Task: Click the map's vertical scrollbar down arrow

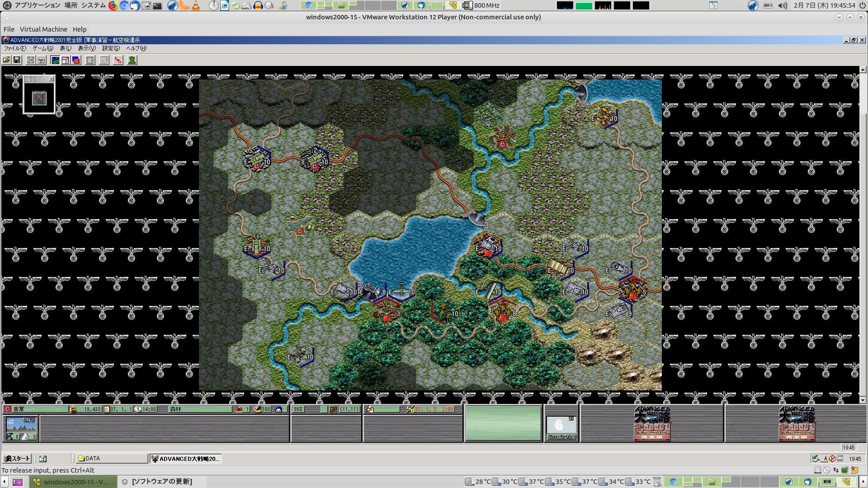Action: point(863,400)
